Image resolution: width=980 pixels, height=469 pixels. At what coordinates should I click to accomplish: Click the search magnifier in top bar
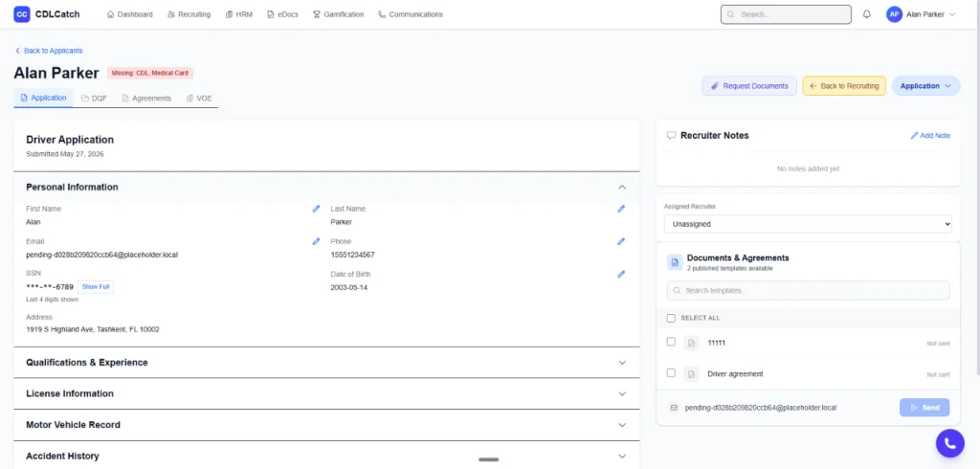[x=730, y=14]
